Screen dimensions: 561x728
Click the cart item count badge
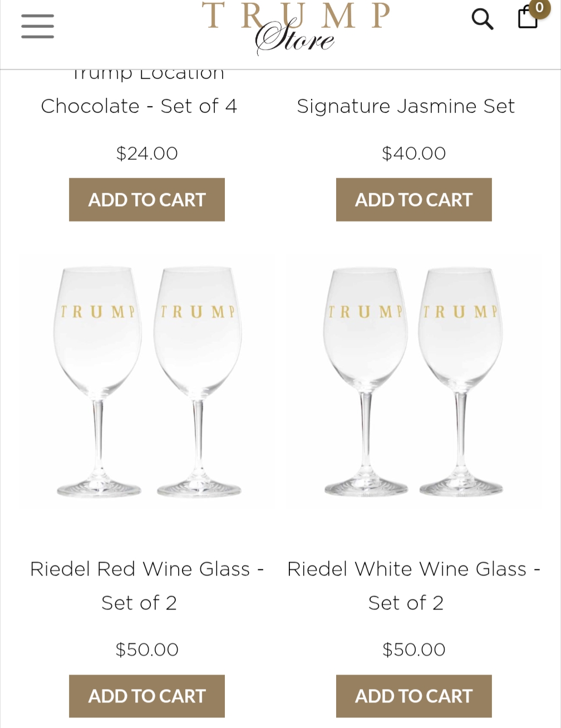tap(539, 8)
